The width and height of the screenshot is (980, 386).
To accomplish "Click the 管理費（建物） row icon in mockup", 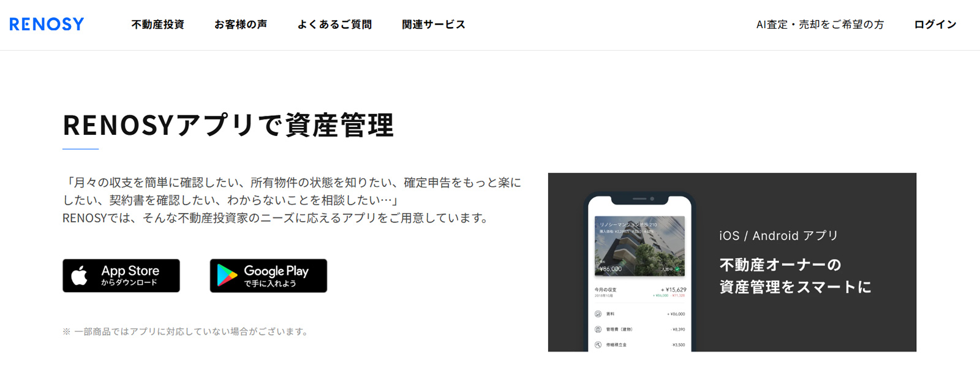I will point(598,329).
